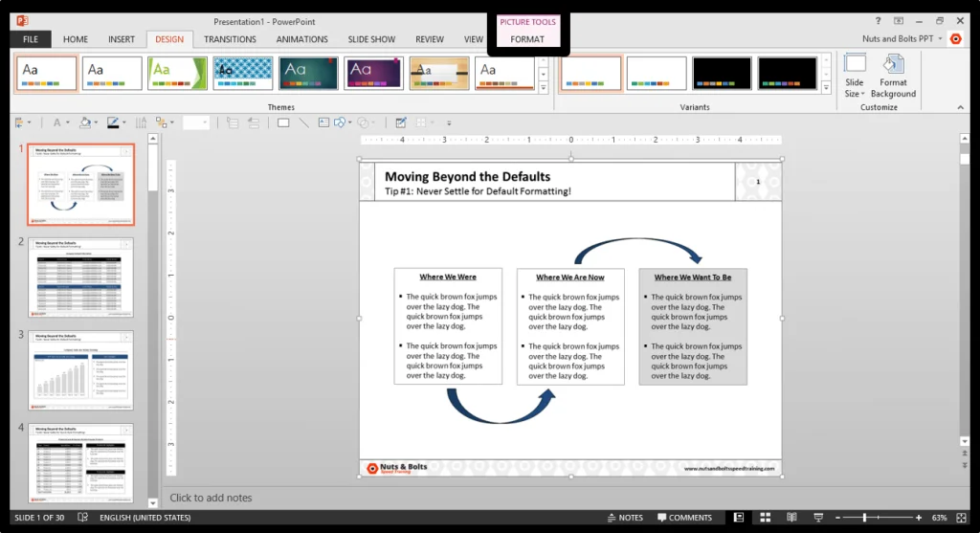Select the Line shape tool

[303, 122]
